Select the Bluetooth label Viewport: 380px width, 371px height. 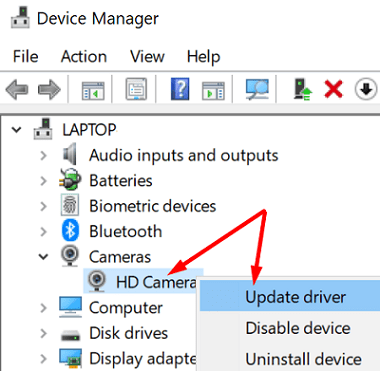(x=125, y=231)
